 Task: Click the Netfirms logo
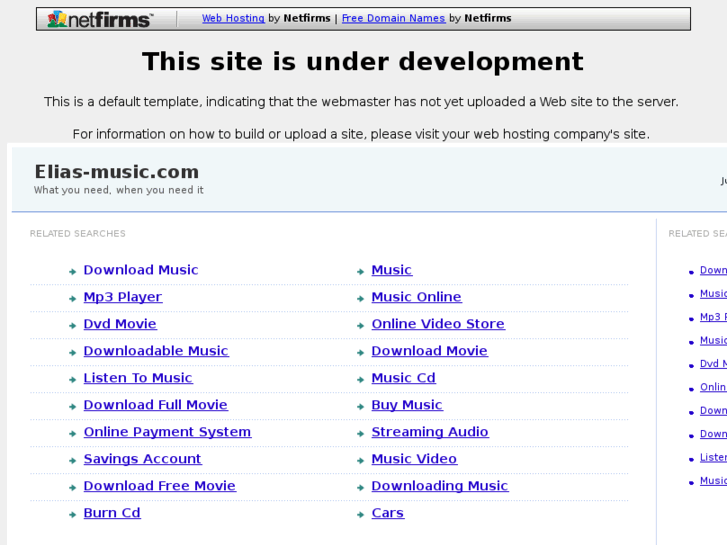click(x=100, y=19)
